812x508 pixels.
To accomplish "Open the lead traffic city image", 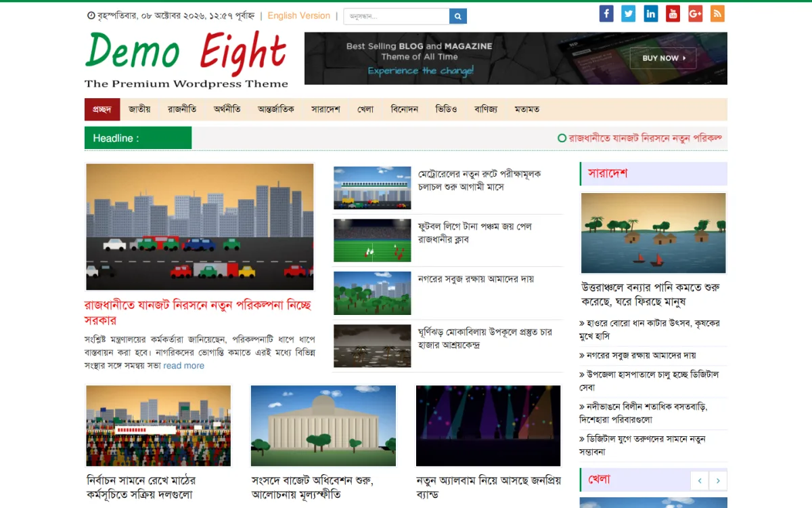I will (x=200, y=227).
